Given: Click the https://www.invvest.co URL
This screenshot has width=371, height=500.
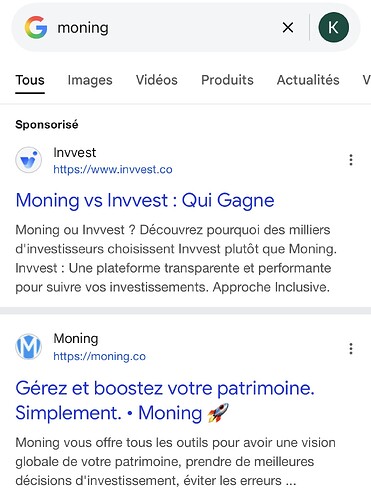Looking at the screenshot, I should click(113, 170).
